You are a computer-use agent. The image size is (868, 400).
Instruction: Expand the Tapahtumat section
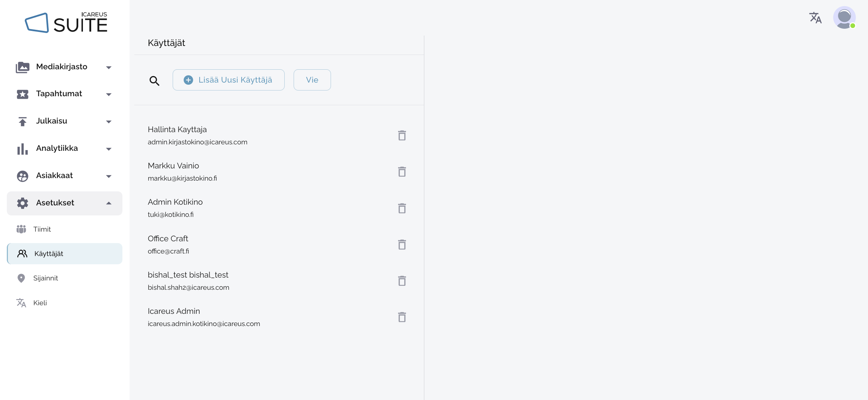[65, 94]
